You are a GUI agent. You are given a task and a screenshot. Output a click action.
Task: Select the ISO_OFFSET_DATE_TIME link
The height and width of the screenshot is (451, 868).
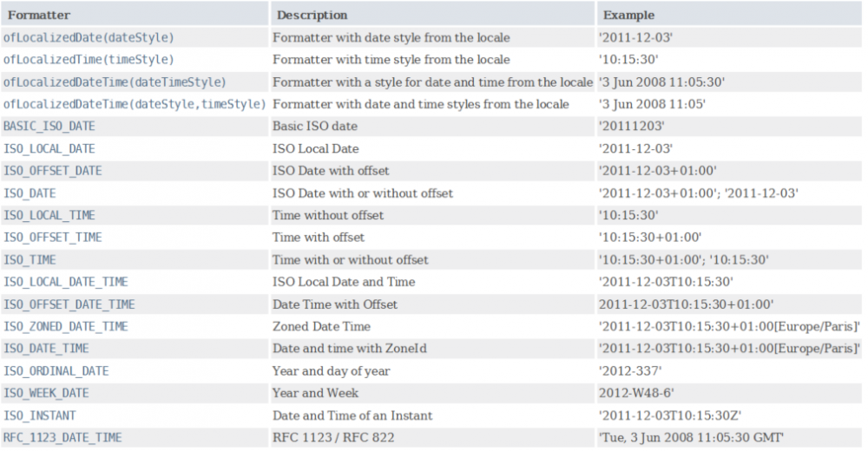(69, 305)
